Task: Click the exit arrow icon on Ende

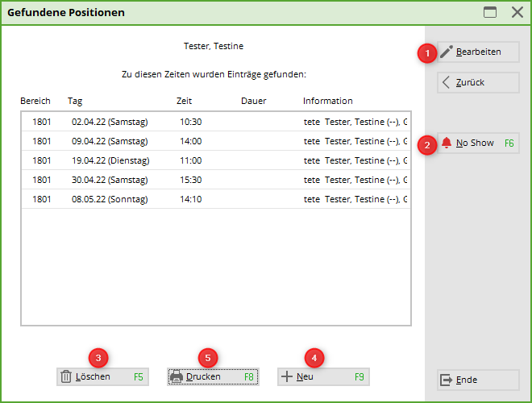Action: (x=446, y=380)
